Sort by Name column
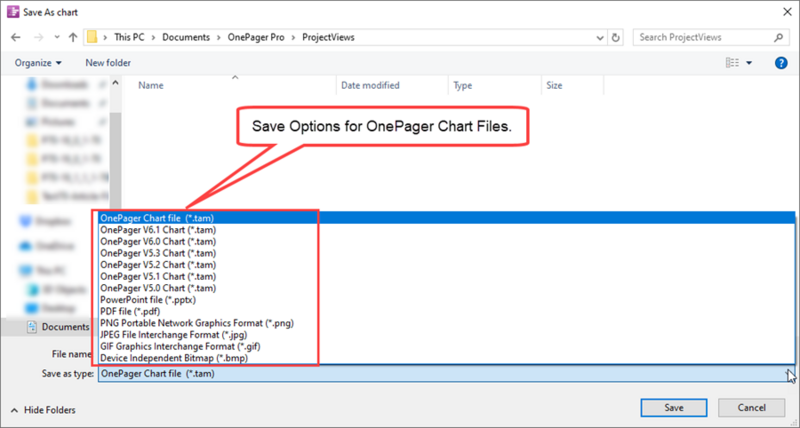This screenshot has width=800, height=428. pyautogui.click(x=151, y=86)
